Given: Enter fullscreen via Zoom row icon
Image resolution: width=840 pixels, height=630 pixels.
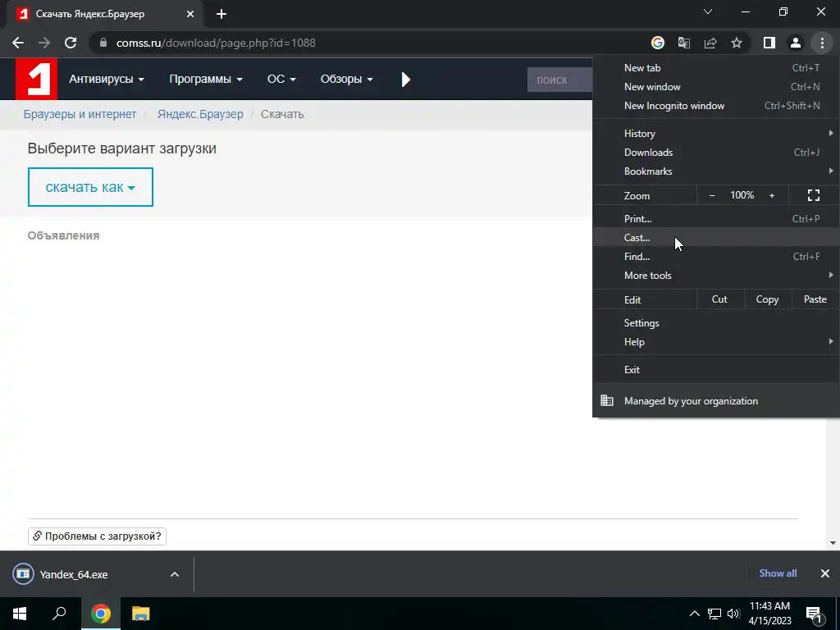Looking at the screenshot, I should (813, 195).
